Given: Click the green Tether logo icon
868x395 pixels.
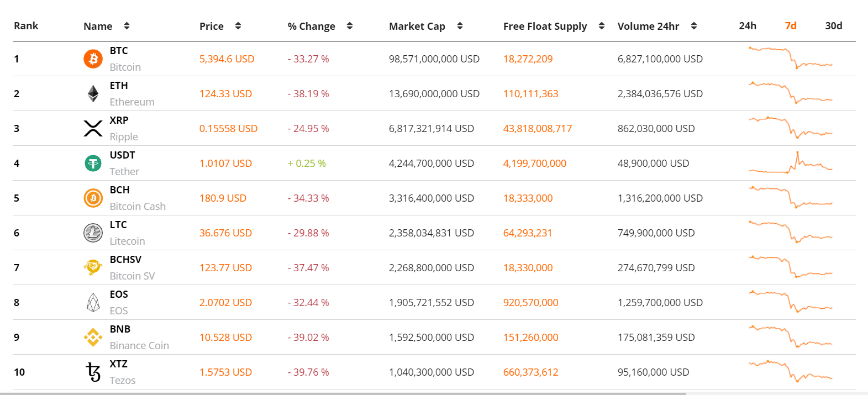Looking at the screenshot, I should pos(93,163).
